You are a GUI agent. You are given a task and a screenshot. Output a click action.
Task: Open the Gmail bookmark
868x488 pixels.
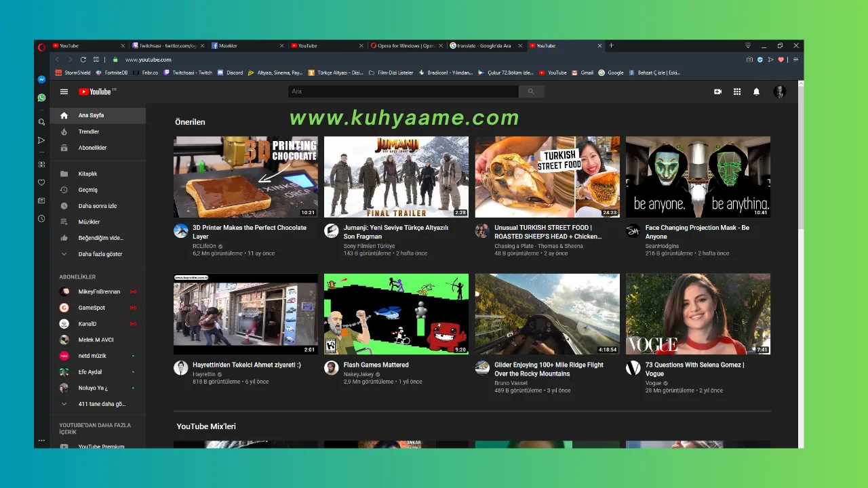tap(583, 73)
